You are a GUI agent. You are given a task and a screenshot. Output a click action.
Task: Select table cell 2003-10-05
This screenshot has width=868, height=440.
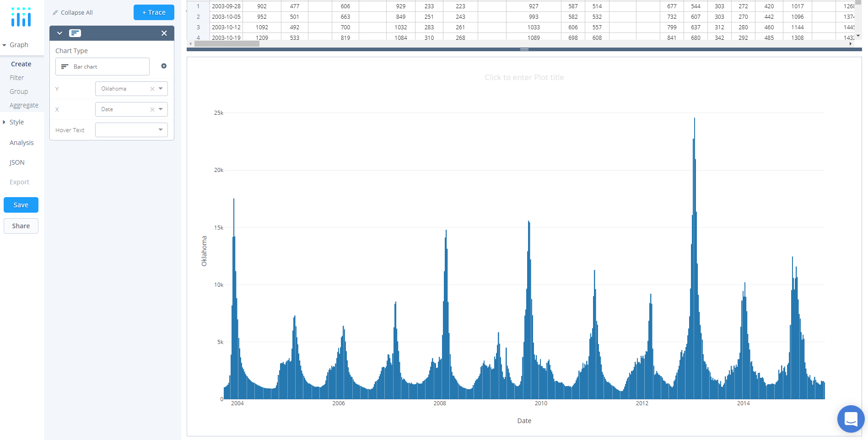point(226,17)
